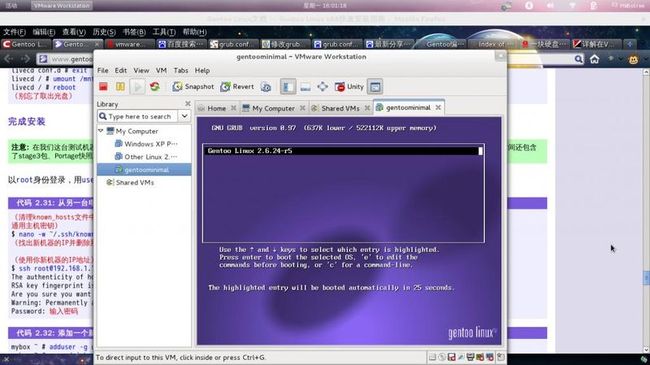The height and width of the screenshot is (365, 650).
Task: Click the printer status bar icon
Action: point(471,357)
